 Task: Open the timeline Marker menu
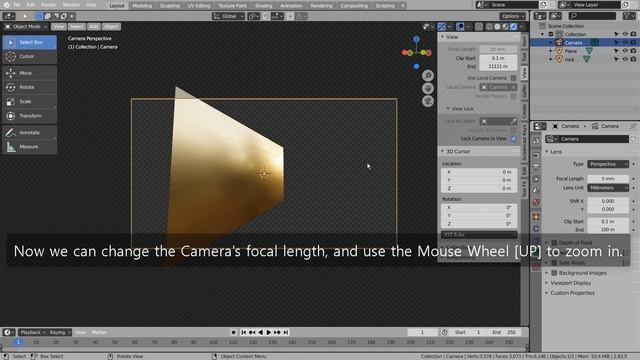[x=99, y=332]
